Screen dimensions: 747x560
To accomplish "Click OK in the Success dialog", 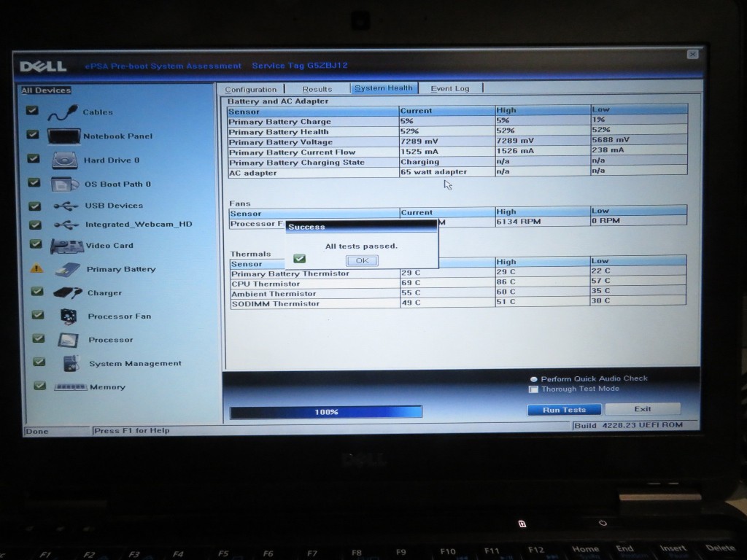I will 362,260.
